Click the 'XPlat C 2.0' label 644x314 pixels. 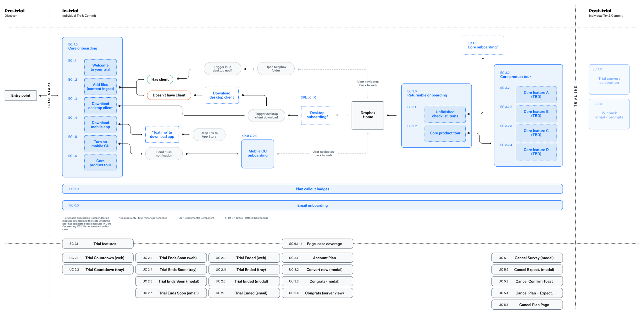249,136
